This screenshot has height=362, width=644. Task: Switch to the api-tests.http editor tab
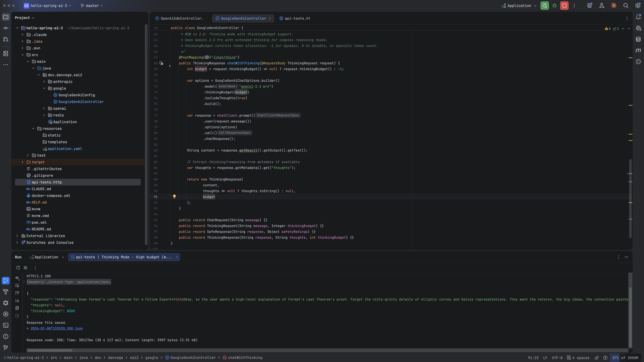coord(295,18)
